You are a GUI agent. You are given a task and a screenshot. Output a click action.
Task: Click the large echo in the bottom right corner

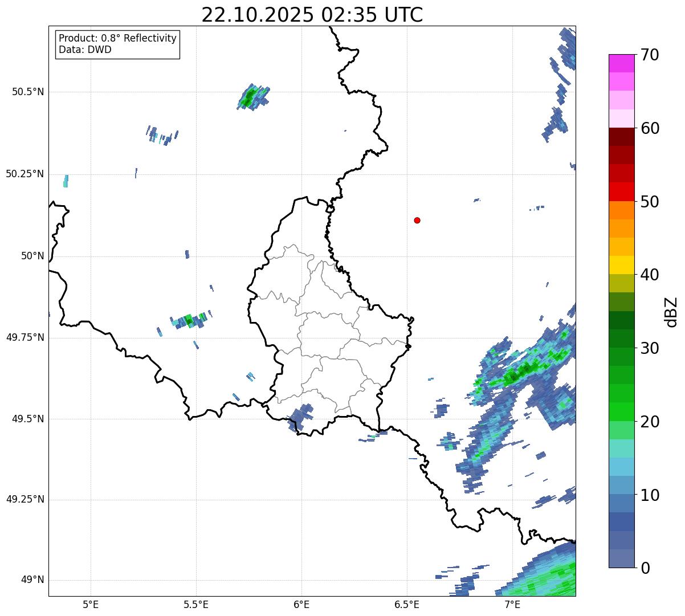click(x=539, y=573)
